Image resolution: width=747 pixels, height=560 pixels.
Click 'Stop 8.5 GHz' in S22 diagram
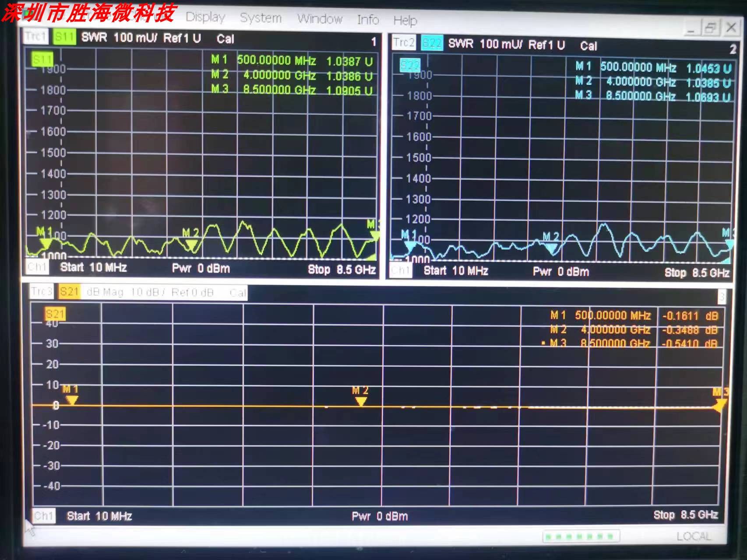697,273
